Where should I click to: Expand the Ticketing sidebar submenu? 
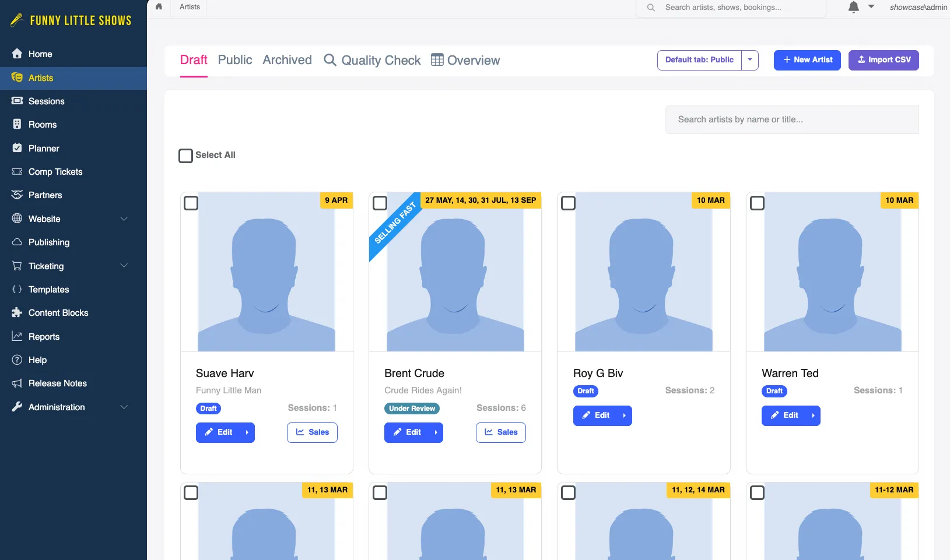click(124, 266)
